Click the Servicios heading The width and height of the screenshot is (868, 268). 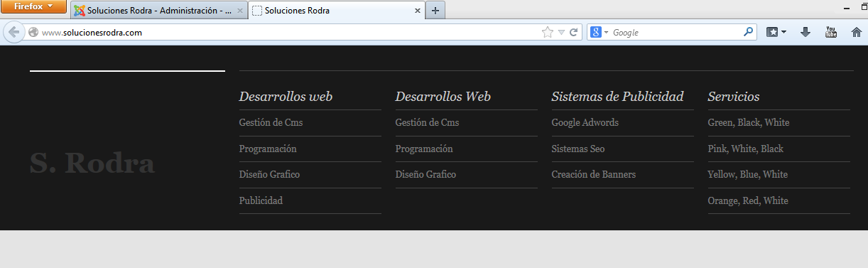(x=734, y=97)
